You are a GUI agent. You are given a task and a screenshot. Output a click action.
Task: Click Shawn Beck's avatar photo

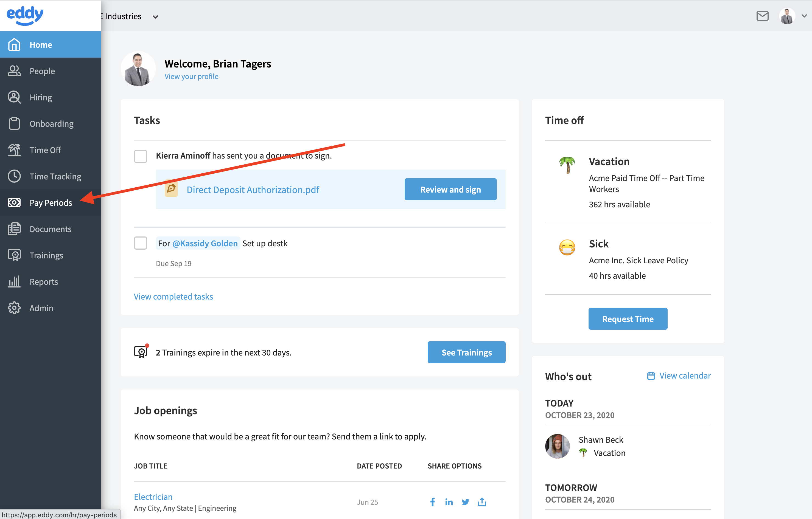[558, 446]
